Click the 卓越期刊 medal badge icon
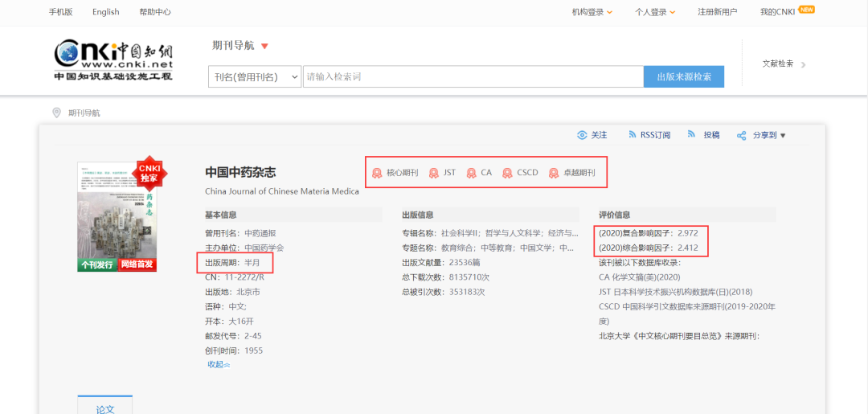This screenshot has height=414, width=868. [554, 173]
